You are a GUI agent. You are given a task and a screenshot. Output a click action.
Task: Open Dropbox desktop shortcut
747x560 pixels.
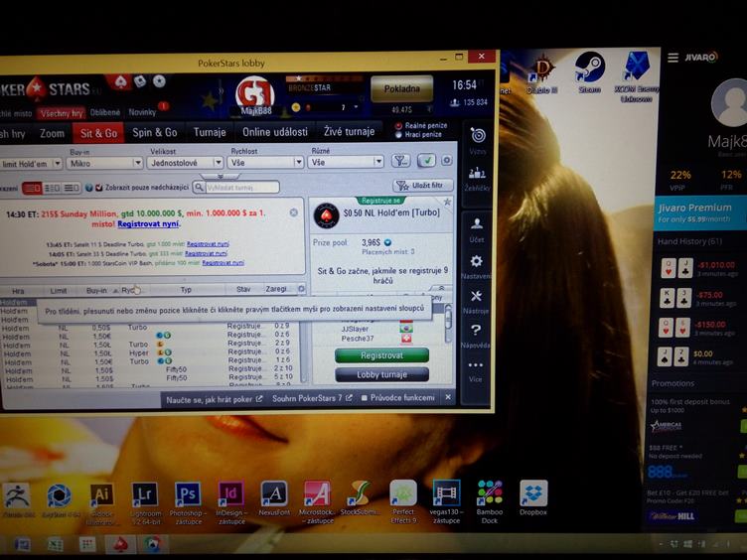pyautogui.click(x=533, y=498)
